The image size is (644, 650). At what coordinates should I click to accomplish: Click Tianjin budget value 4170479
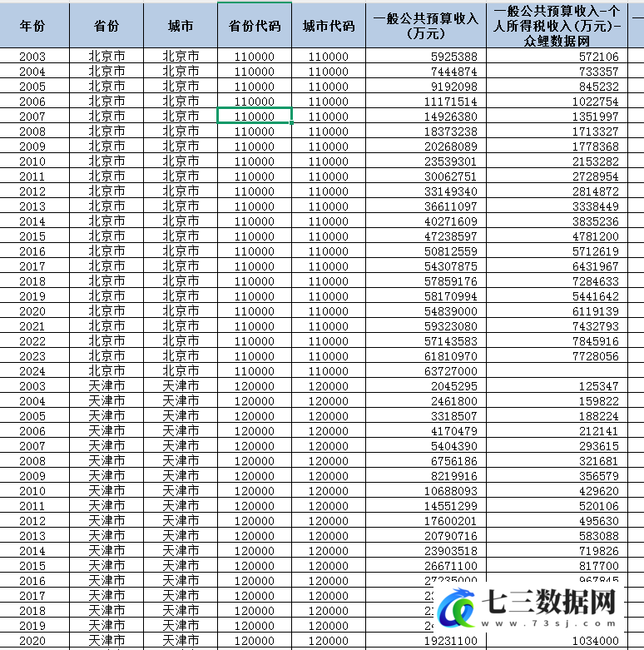pos(454,431)
